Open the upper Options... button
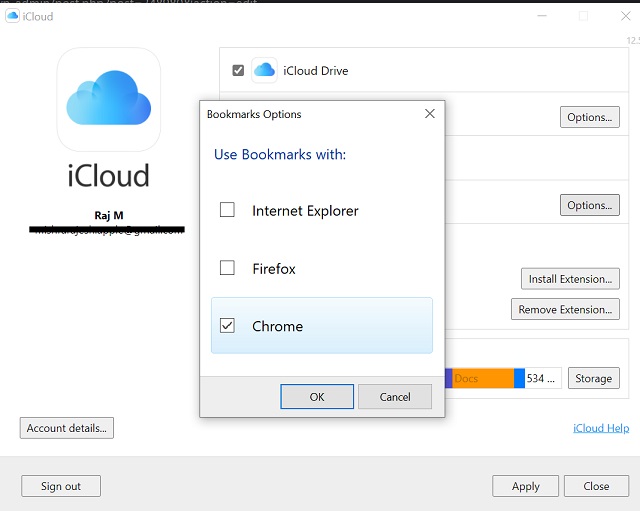This screenshot has height=511, width=640. (589, 117)
